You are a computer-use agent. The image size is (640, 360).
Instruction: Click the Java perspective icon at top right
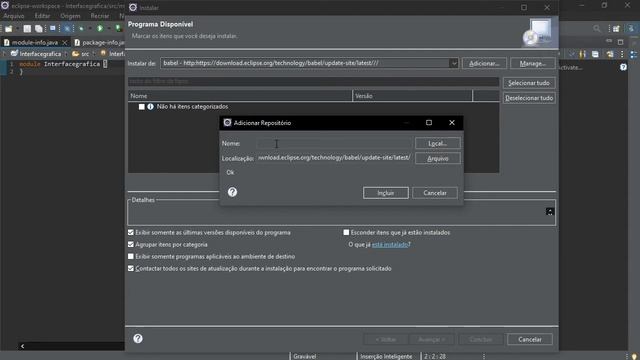tap(631, 29)
